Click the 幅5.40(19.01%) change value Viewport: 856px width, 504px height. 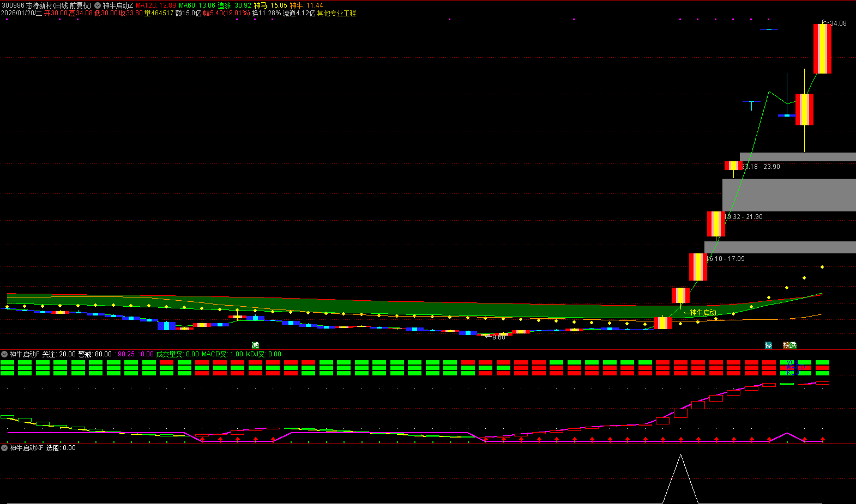pos(226,13)
